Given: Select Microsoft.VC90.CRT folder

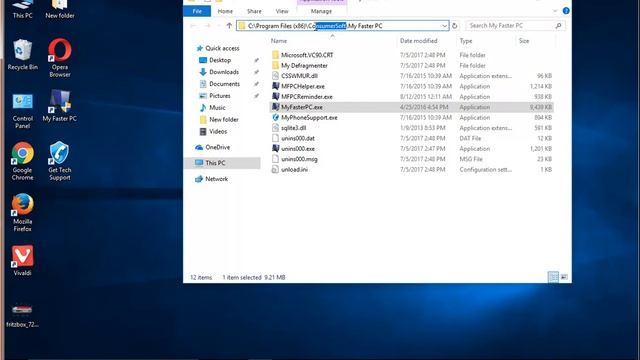Looking at the screenshot, I should 412,55.
